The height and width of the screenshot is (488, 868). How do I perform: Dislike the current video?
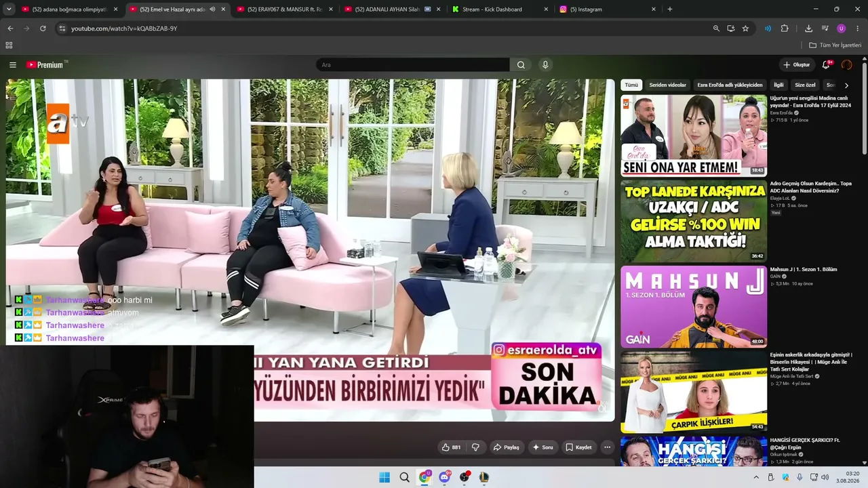pos(475,447)
